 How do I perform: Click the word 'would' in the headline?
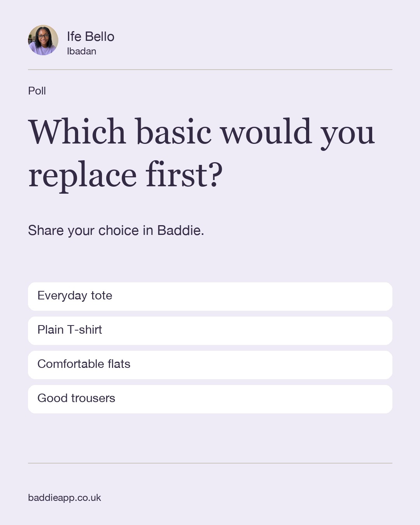tap(266, 131)
